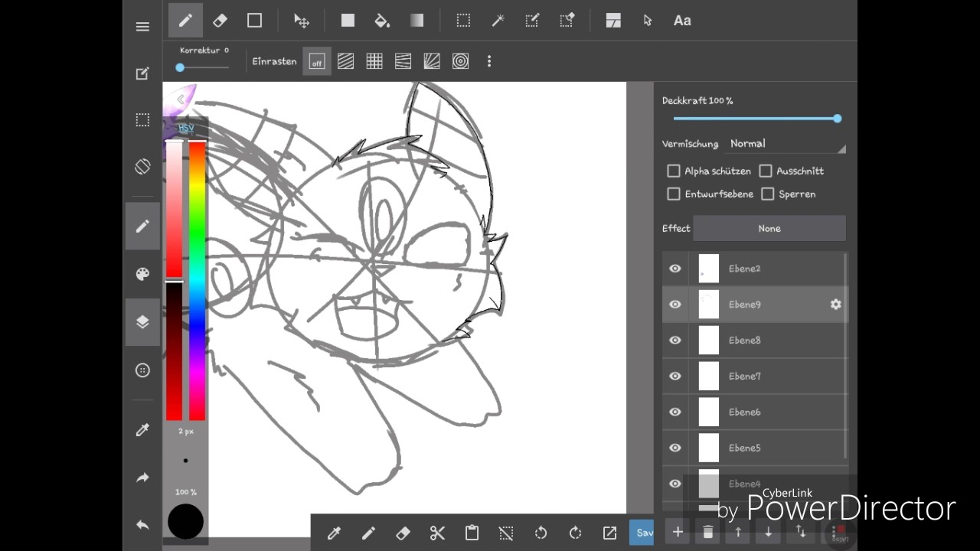Image resolution: width=980 pixels, height=551 pixels.
Task: Click the paste clipboard icon
Action: point(472,533)
